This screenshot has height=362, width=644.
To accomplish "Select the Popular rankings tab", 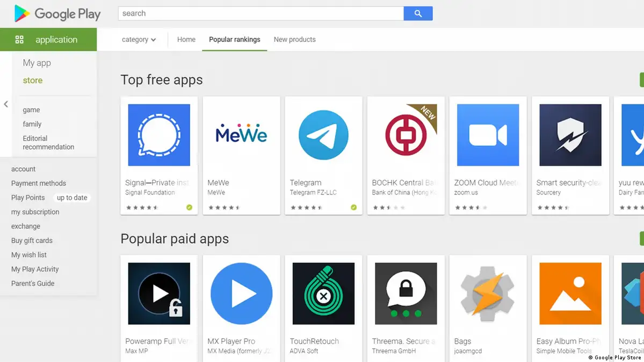I will click(235, 39).
